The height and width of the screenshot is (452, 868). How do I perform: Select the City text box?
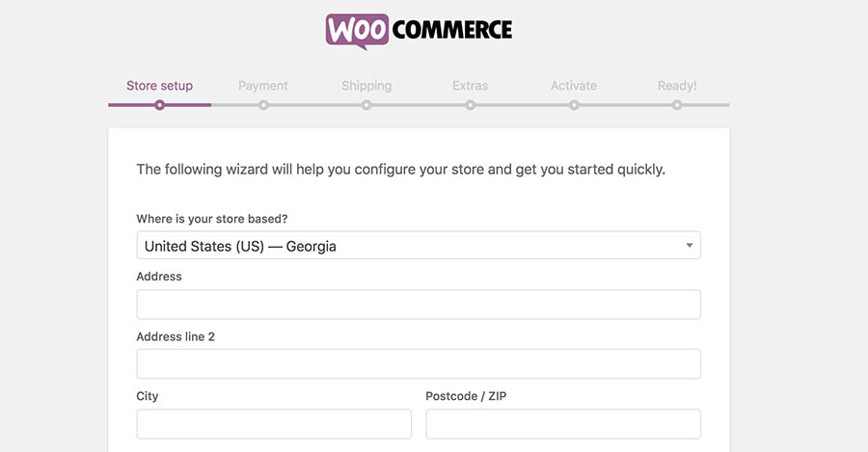click(274, 424)
